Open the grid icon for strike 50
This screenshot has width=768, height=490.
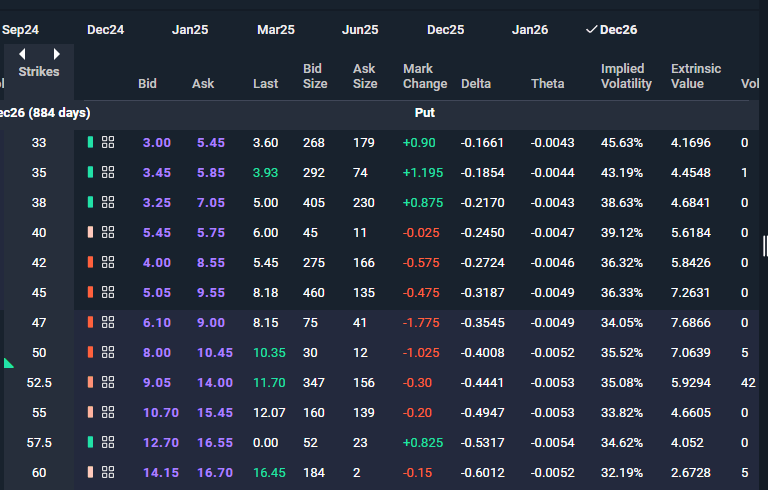(x=108, y=353)
